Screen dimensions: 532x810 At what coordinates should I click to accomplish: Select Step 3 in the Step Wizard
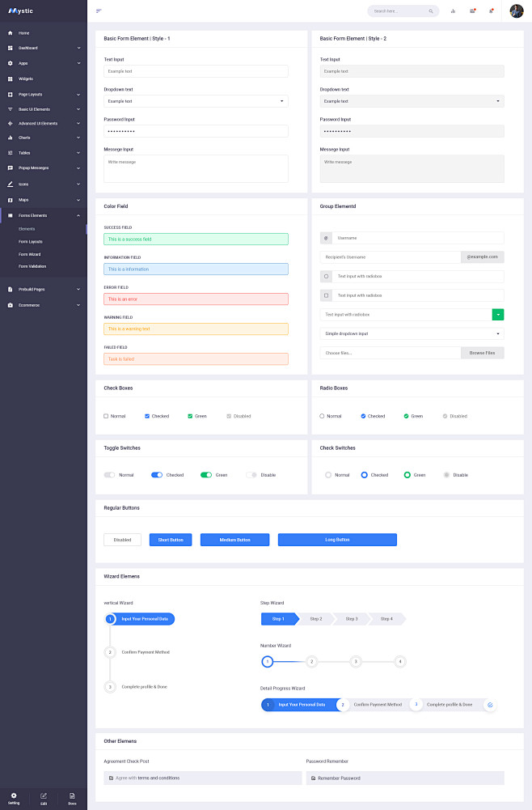(351, 619)
